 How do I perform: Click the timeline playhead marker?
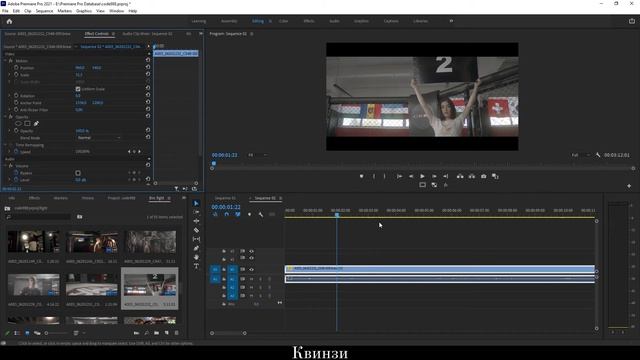pyautogui.click(x=337, y=215)
